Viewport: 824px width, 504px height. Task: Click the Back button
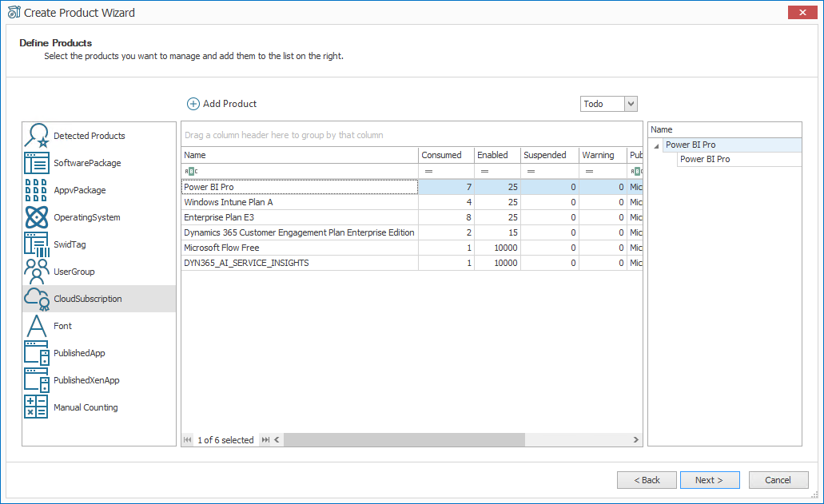point(647,480)
